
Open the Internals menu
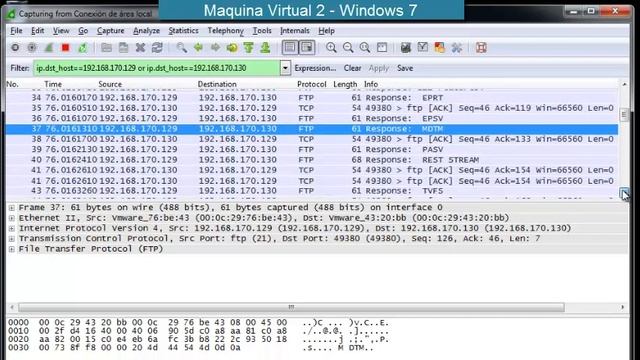tap(295, 31)
